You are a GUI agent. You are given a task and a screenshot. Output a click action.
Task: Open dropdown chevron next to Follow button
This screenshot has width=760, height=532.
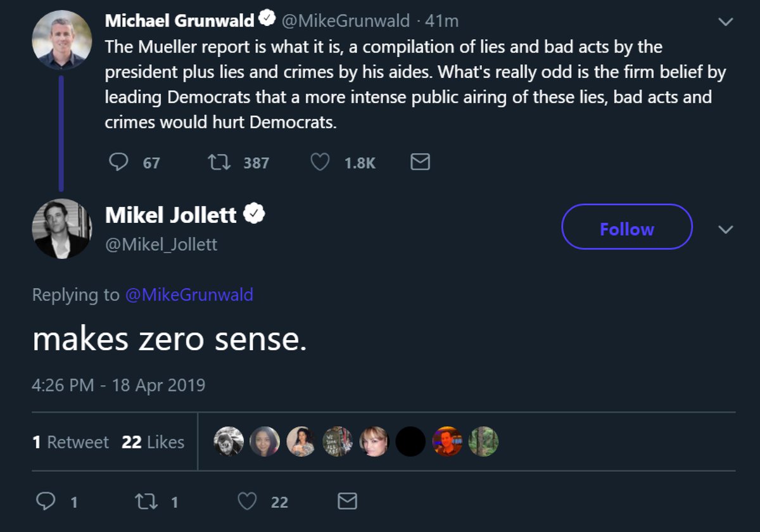[x=726, y=229]
